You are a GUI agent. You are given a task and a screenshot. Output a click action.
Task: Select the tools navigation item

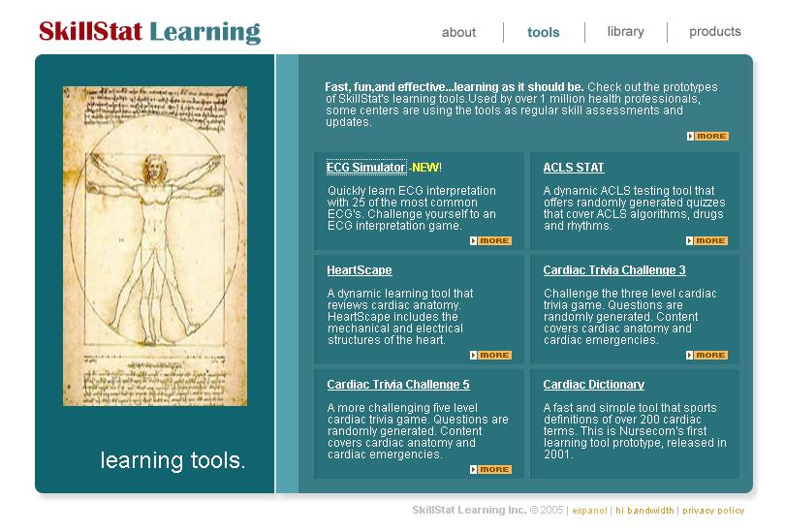pyautogui.click(x=543, y=32)
